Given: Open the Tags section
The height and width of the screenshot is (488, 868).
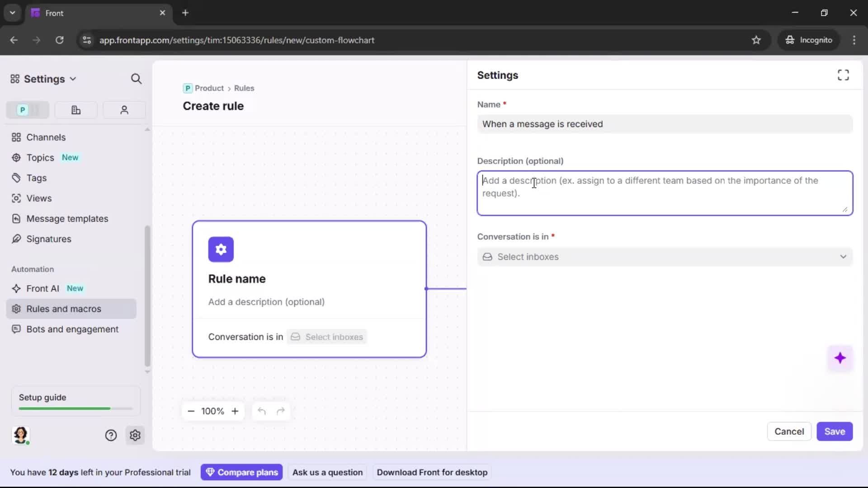Looking at the screenshot, I should pyautogui.click(x=36, y=178).
